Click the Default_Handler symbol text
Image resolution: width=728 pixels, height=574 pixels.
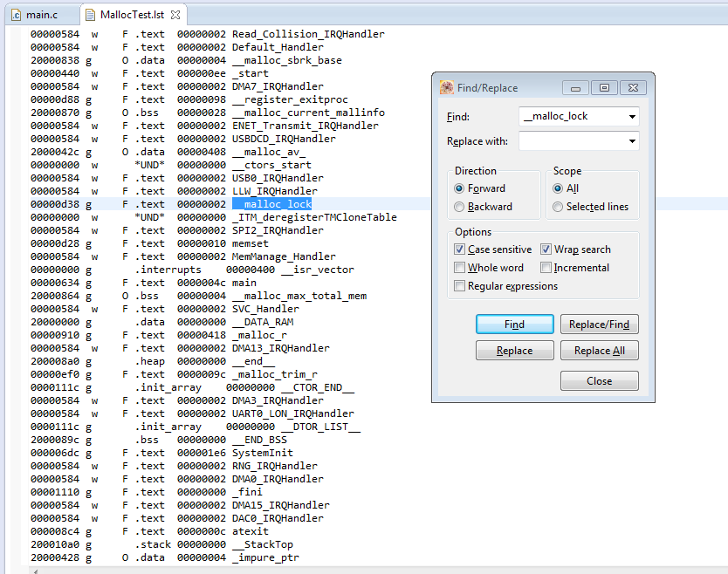278,47
